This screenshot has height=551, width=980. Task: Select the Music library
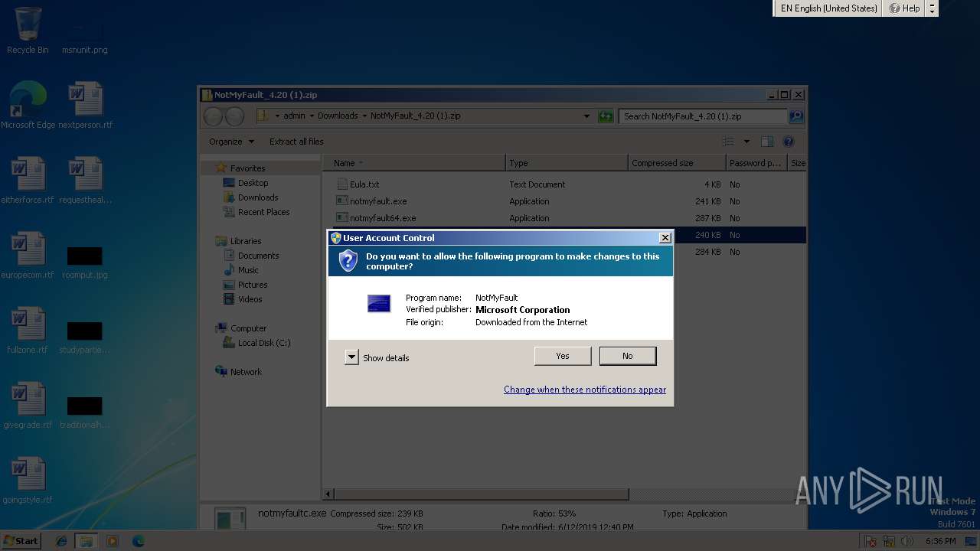click(248, 270)
